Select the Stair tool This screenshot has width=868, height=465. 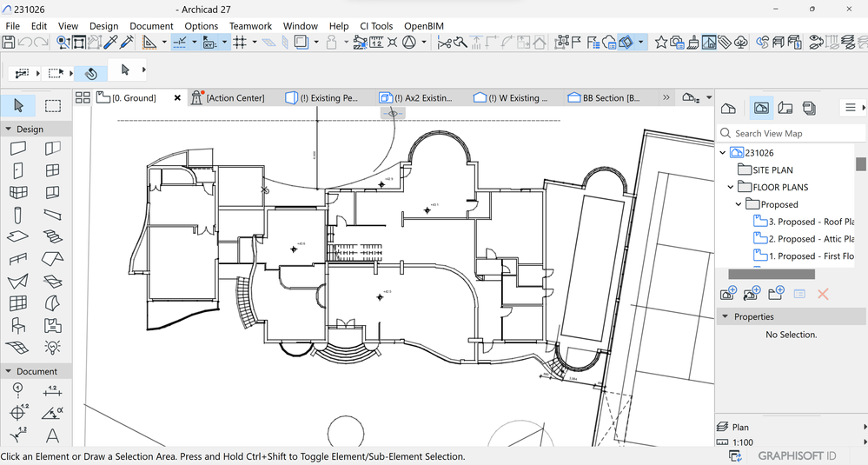pos(53,236)
